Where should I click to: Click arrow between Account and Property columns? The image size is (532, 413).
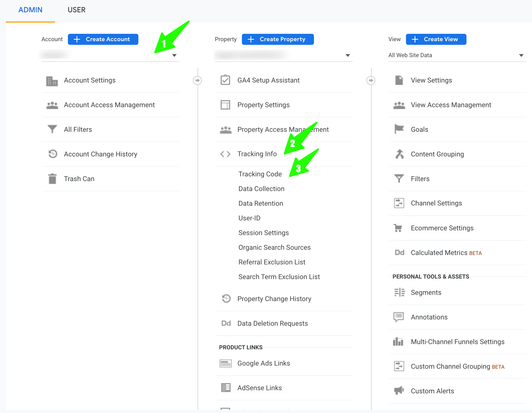pyautogui.click(x=197, y=80)
